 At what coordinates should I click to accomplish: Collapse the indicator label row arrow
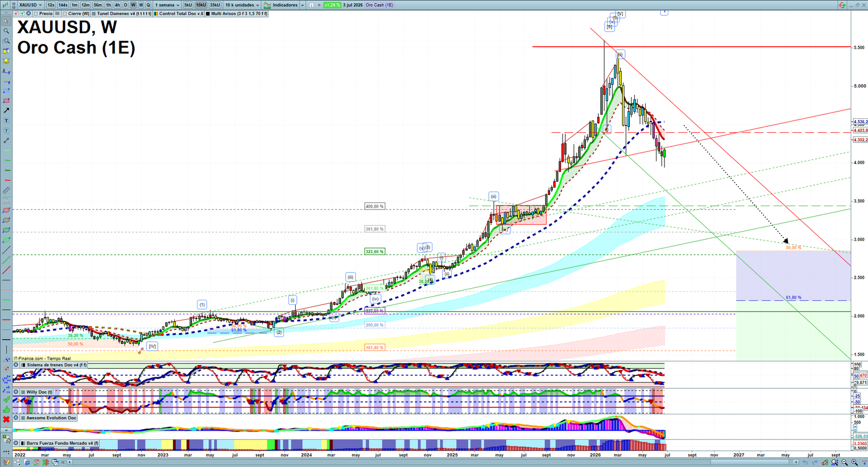coord(5,14)
